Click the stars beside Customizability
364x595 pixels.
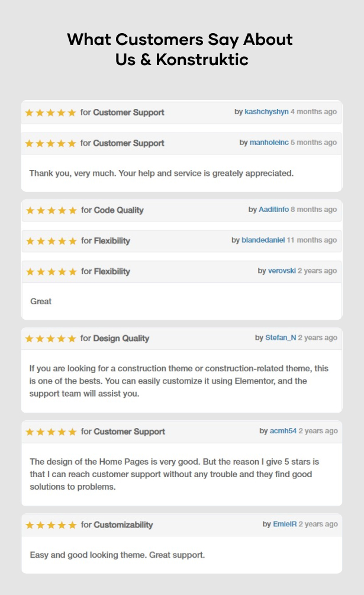tap(51, 525)
